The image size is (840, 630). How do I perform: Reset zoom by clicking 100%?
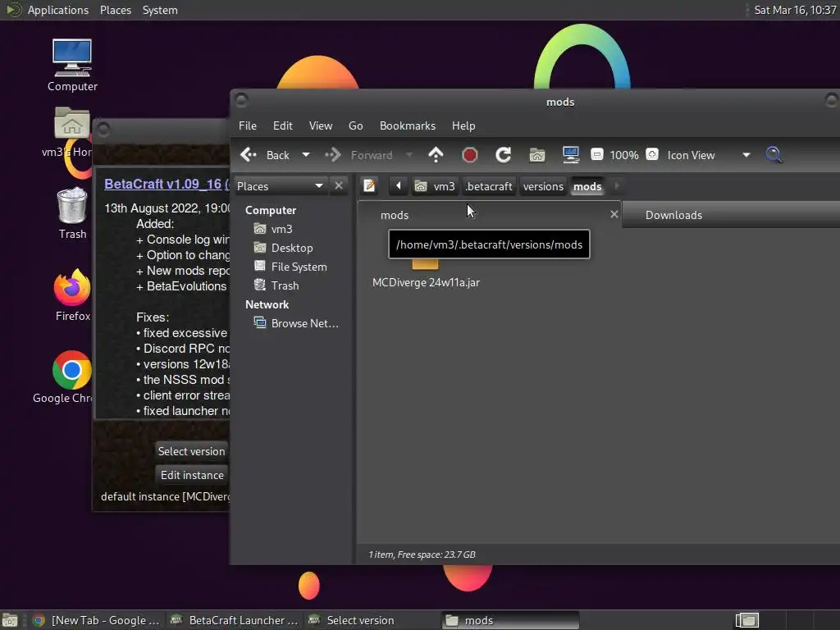click(624, 155)
